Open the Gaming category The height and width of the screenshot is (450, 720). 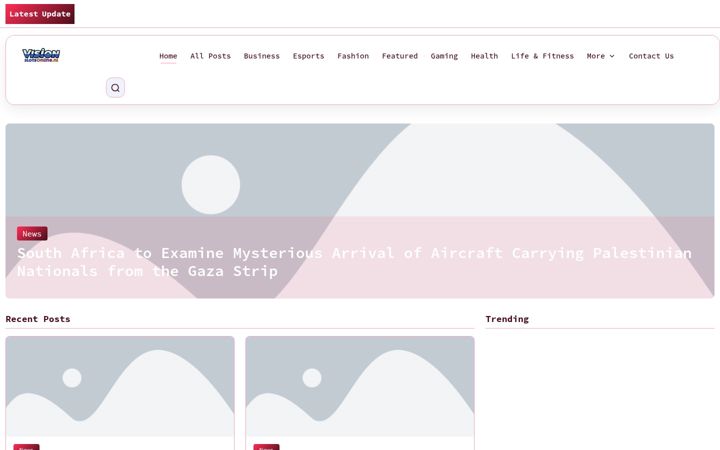444,56
